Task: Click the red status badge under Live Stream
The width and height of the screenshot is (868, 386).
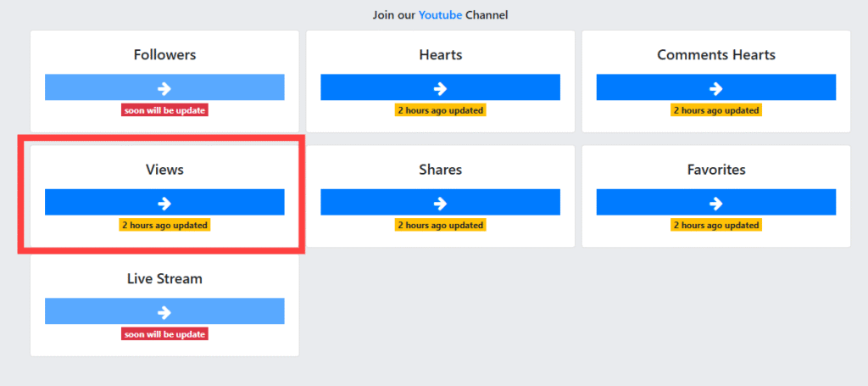Action: click(164, 334)
